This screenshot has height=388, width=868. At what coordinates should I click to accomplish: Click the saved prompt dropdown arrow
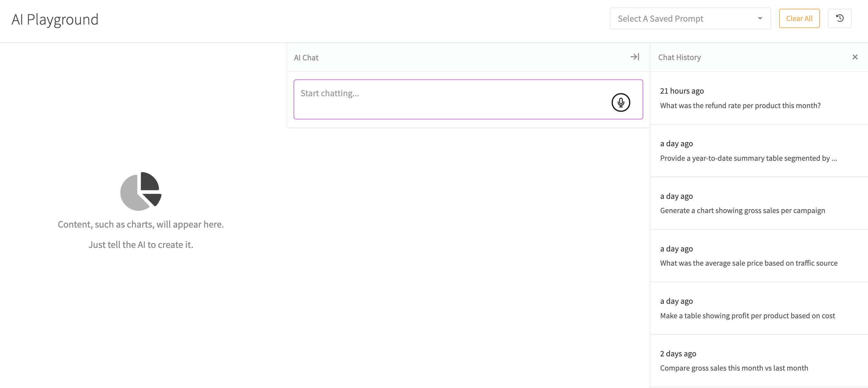point(760,18)
